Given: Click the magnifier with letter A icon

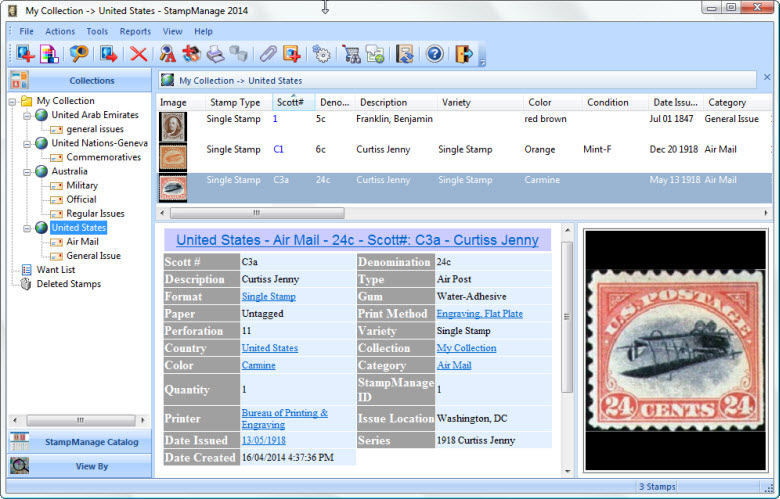Looking at the screenshot, I should 167,53.
